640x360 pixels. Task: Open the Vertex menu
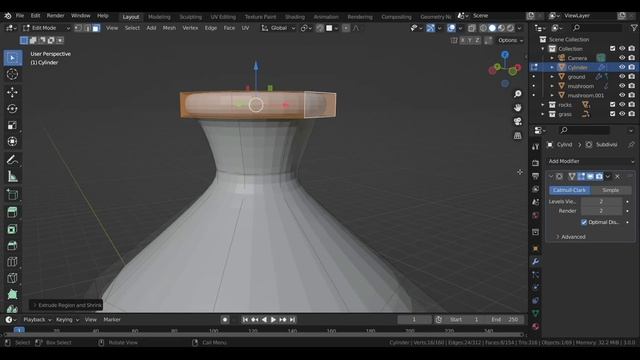tap(190, 28)
